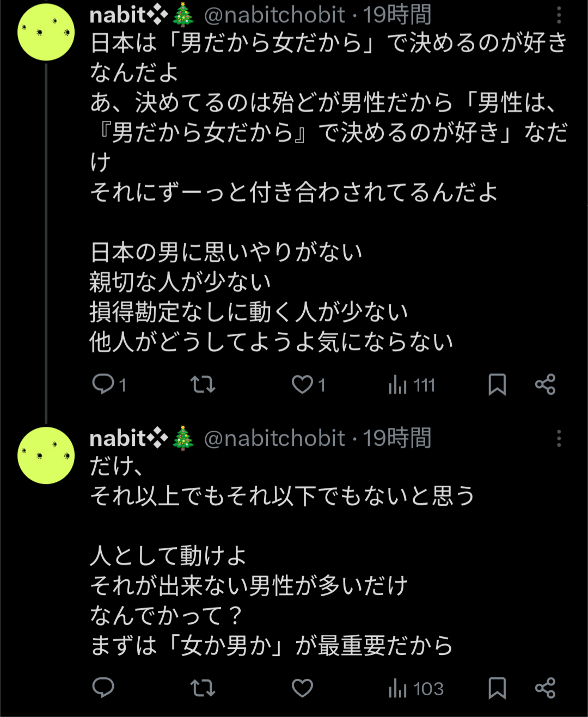The image size is (588, 717).
Task: Like the first post with 1 like
Action: [x=302, y=384]
